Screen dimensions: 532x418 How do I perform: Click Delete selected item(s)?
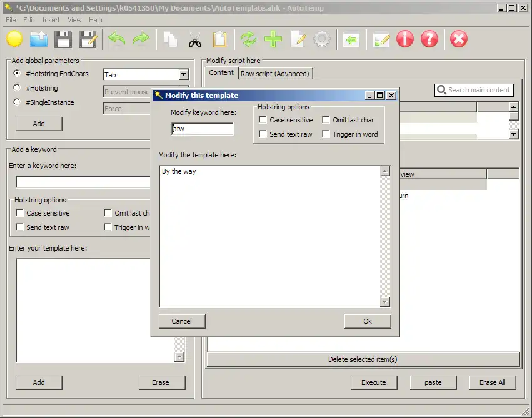(x=363, y=359)
